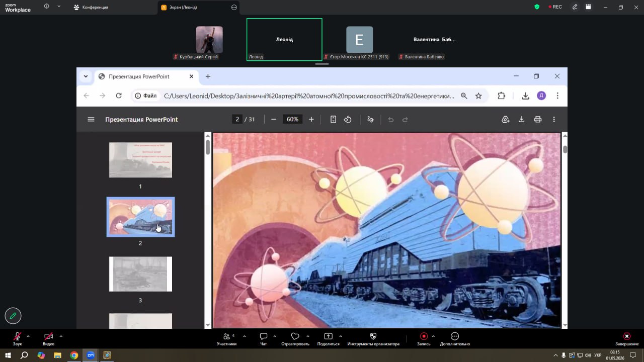Expand the Участники options chevron
Viewport: 644px width, 362px height.
tap(245, 336)
